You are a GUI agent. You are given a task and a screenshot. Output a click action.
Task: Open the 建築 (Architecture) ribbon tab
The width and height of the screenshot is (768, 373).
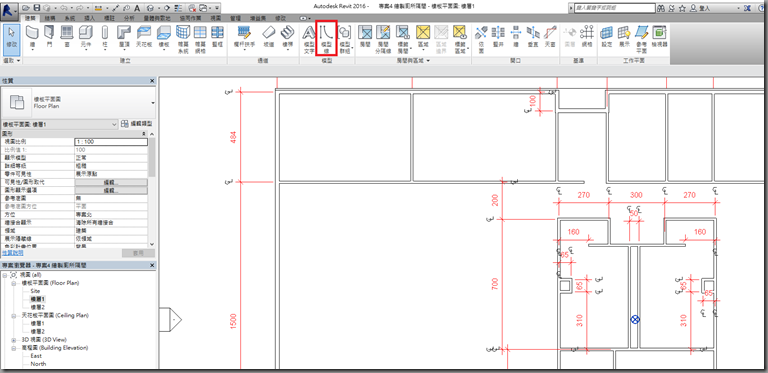pos(30,18)
